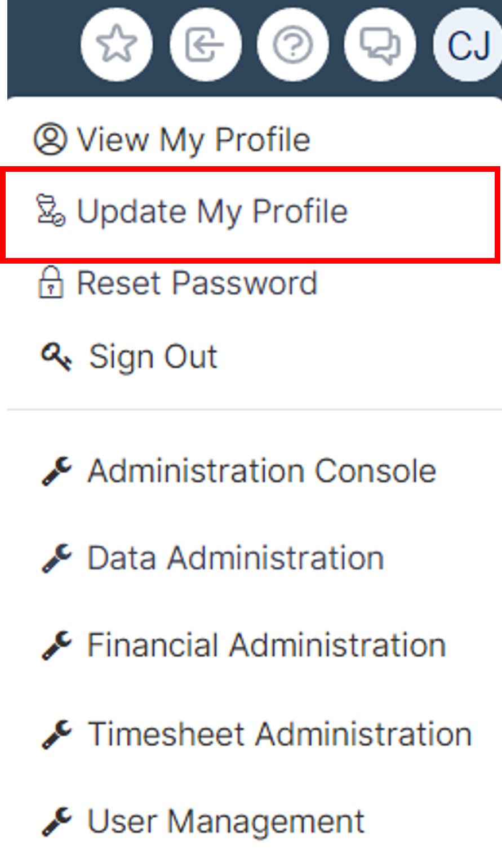Click the icon beside Update My Profile
502x868 pixels.
pyautogui.click(x=51, y=211)
